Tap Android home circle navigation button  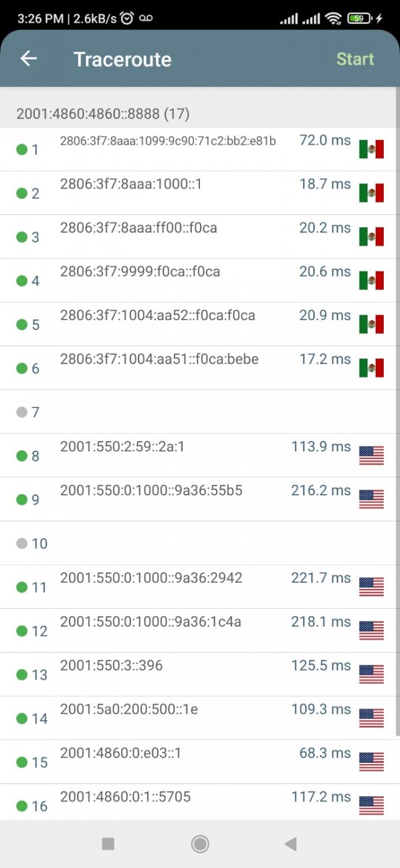click(x=200, y=844)
